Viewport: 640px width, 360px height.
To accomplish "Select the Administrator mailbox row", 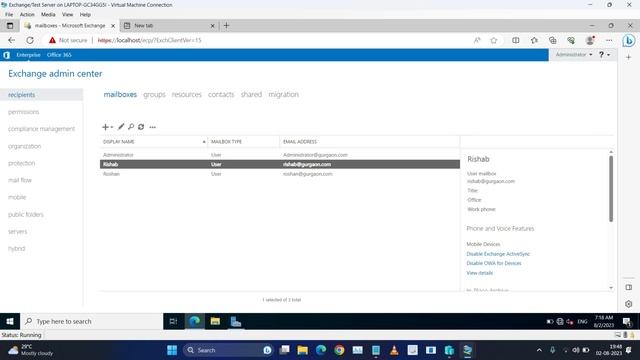I will point(280,155).
